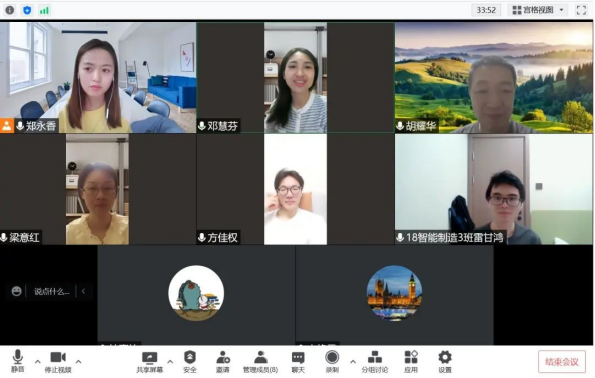Mute microphone with 静音 button

point(17,361)
